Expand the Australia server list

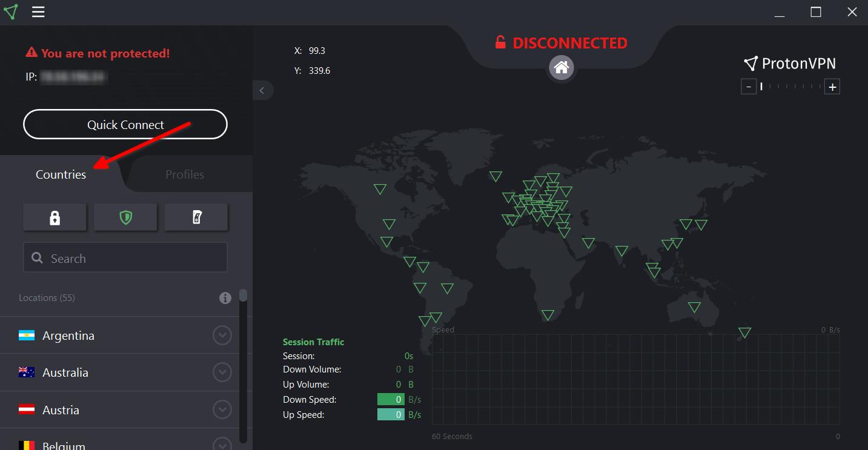point(222,372)
